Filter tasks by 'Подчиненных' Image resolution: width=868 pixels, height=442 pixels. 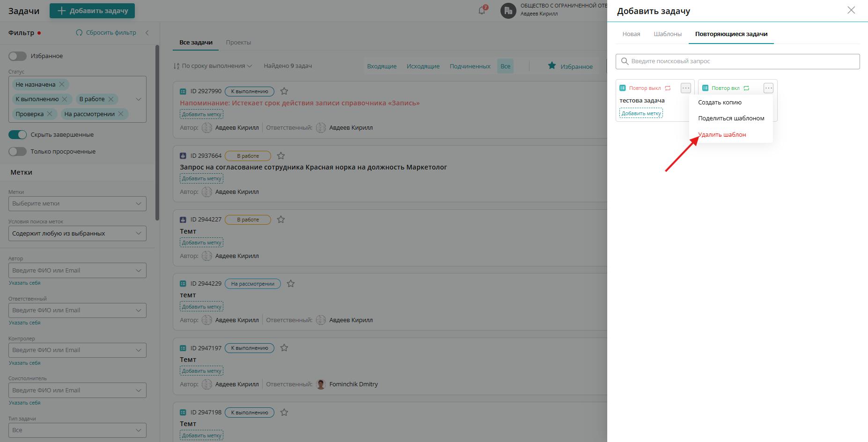point(470,66)
